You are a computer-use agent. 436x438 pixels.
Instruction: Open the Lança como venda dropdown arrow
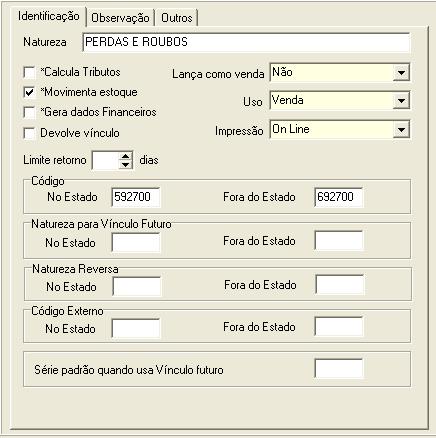click(x=401, y=72)
